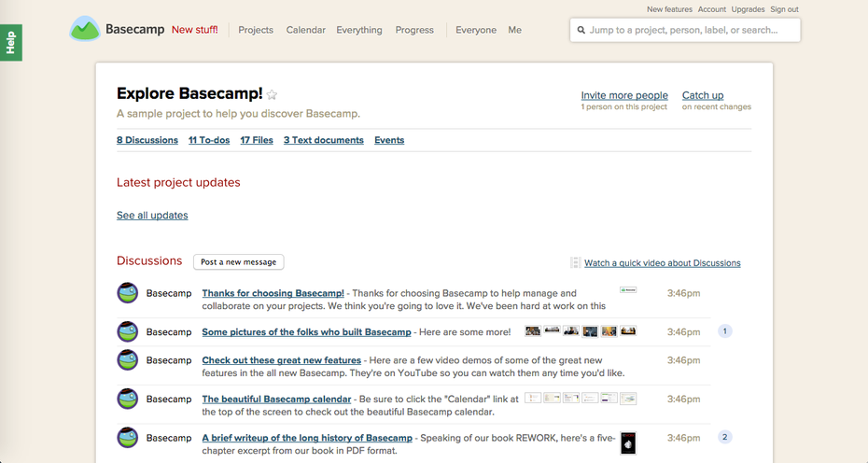Screen dimensions: 868x463
Task: Click the Explore Basecamp! project title
Action: point(189,93)
